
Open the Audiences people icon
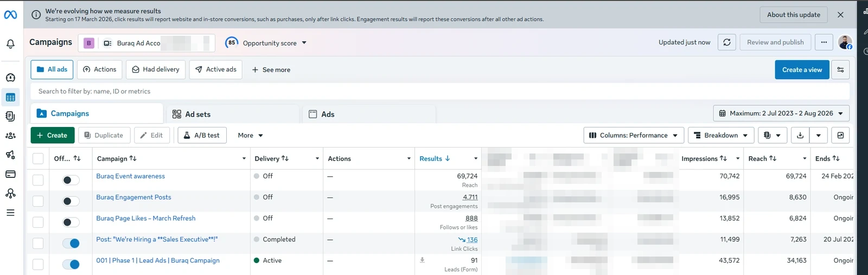[x=10, y=136]
